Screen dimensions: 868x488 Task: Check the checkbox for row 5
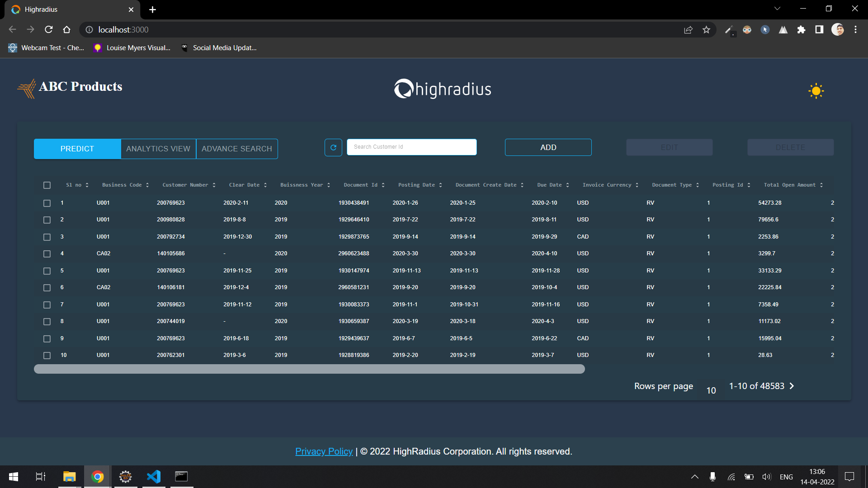(47, 271)
